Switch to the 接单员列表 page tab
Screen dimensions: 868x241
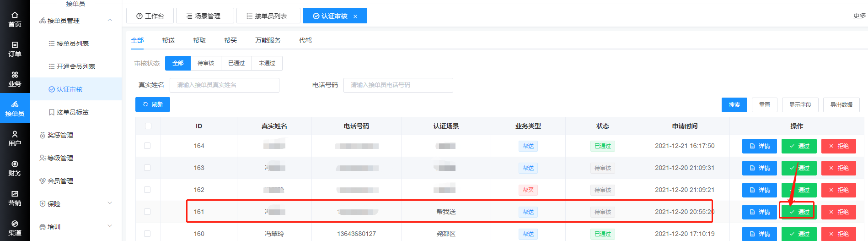(x=268, y=16)
